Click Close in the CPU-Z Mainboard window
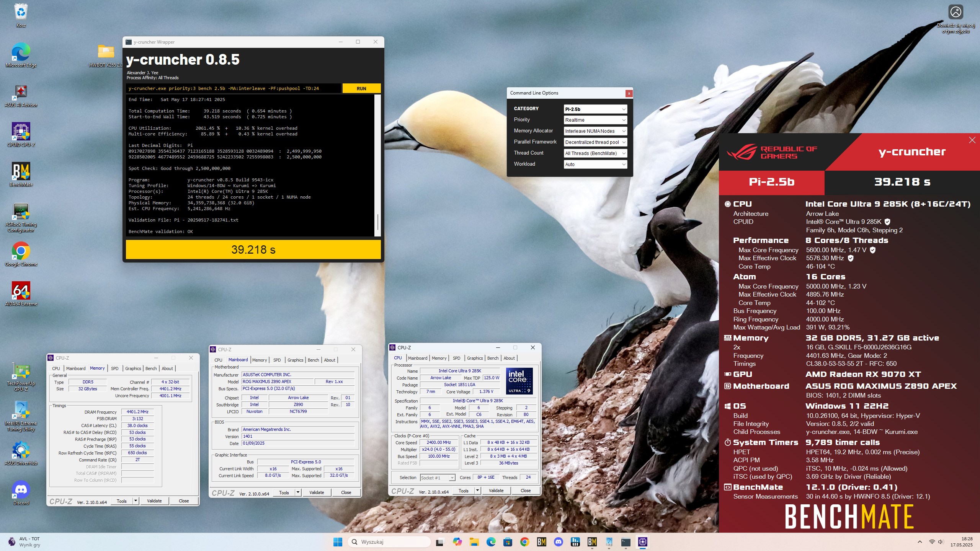The image size is (980, 551). pyautogui.click(x=346, y=492)
